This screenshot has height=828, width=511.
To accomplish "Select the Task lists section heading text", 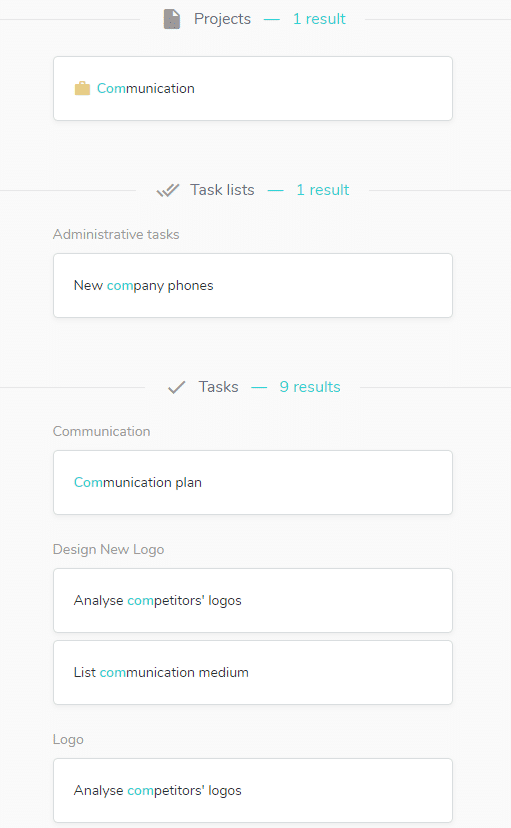I will 222,190.
